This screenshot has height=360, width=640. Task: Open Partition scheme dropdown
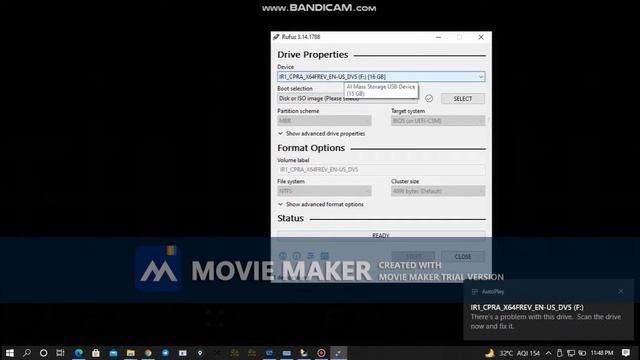tap(324, 120)
